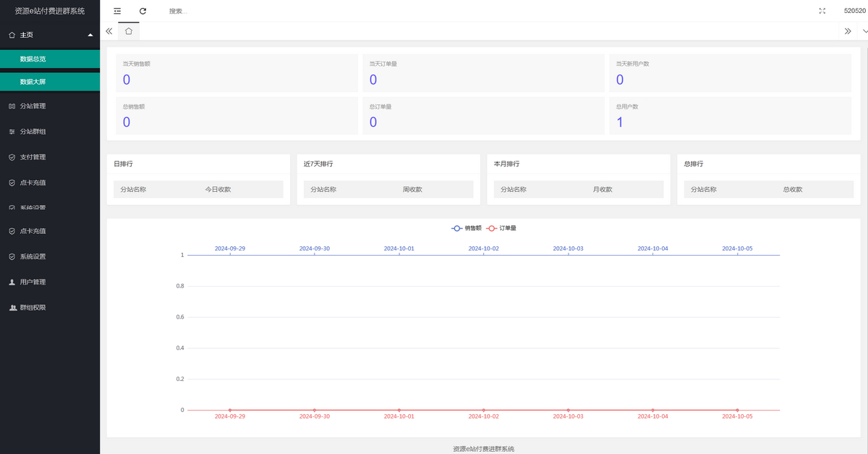
Task: Open the 520520 user account menu
Action: click(x=854, y=11)
